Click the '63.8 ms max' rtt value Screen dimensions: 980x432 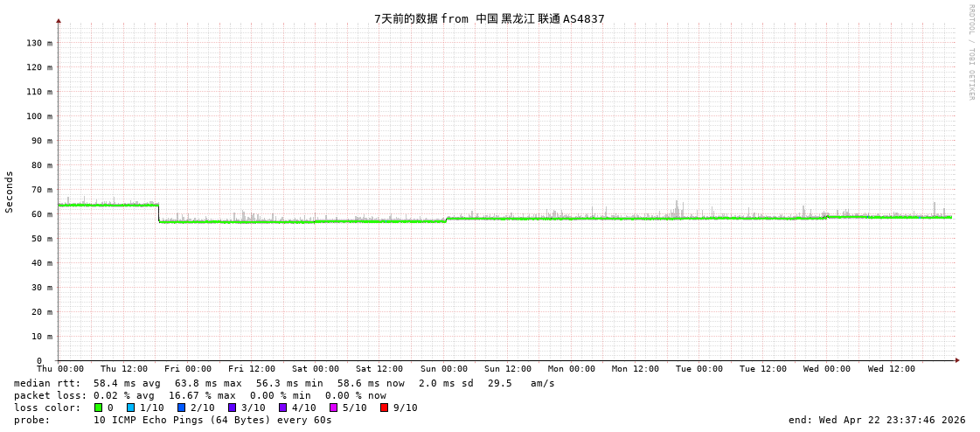click(x=208, y=383)
